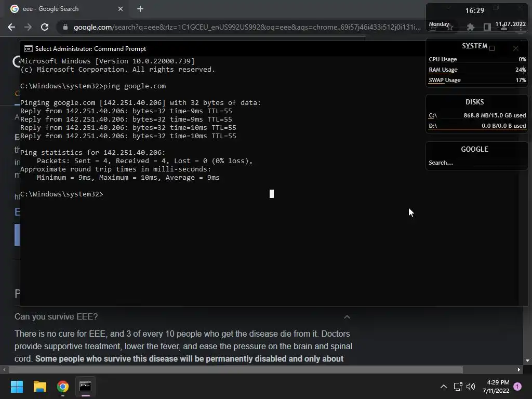Click the horizontal scrollbar right arrow

[x=519, y=369]
